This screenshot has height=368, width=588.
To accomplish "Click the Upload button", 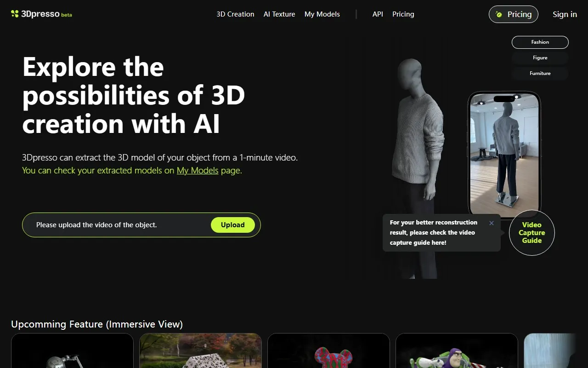I will point(232,224).
